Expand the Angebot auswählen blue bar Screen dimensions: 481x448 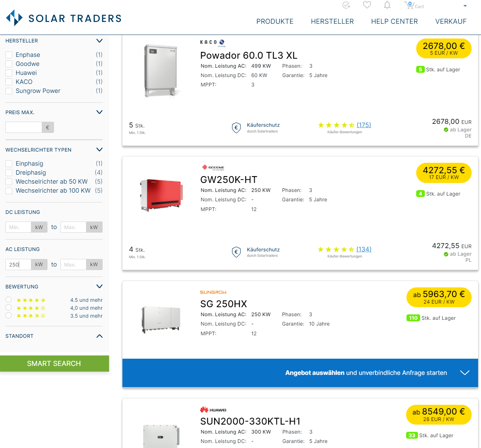[x=465, y=373]
